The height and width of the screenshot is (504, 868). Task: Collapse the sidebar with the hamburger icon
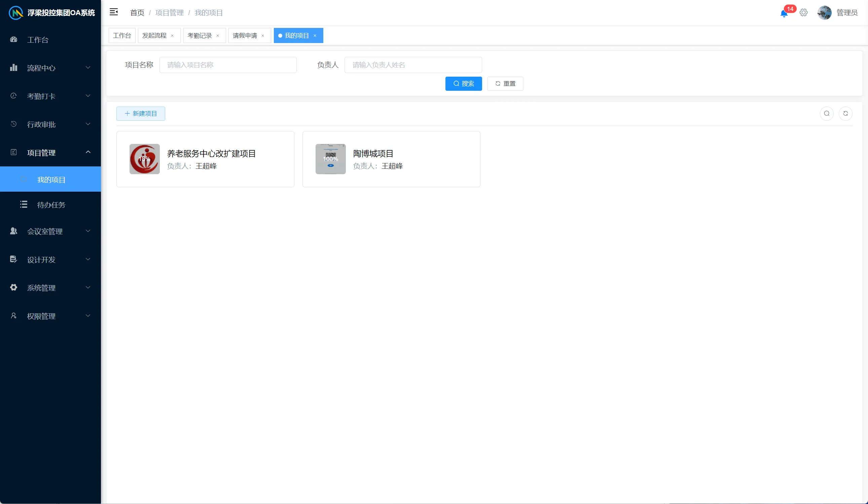[x=114, y=12]
